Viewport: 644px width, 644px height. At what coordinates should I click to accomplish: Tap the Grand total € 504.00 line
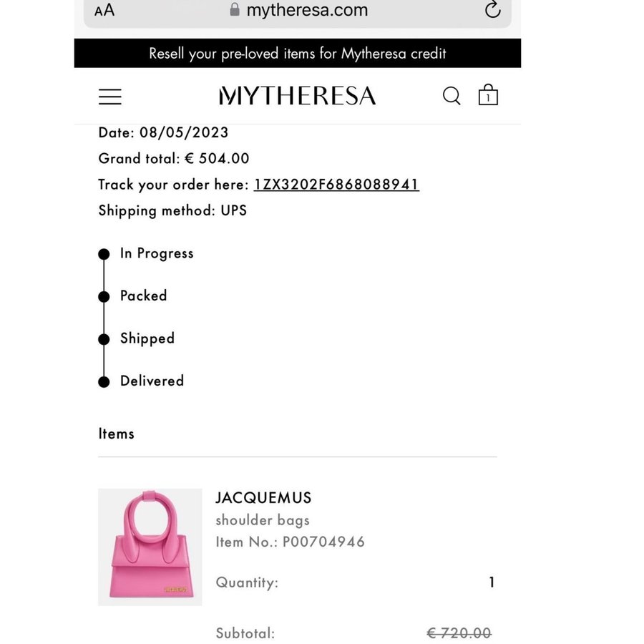174,158
